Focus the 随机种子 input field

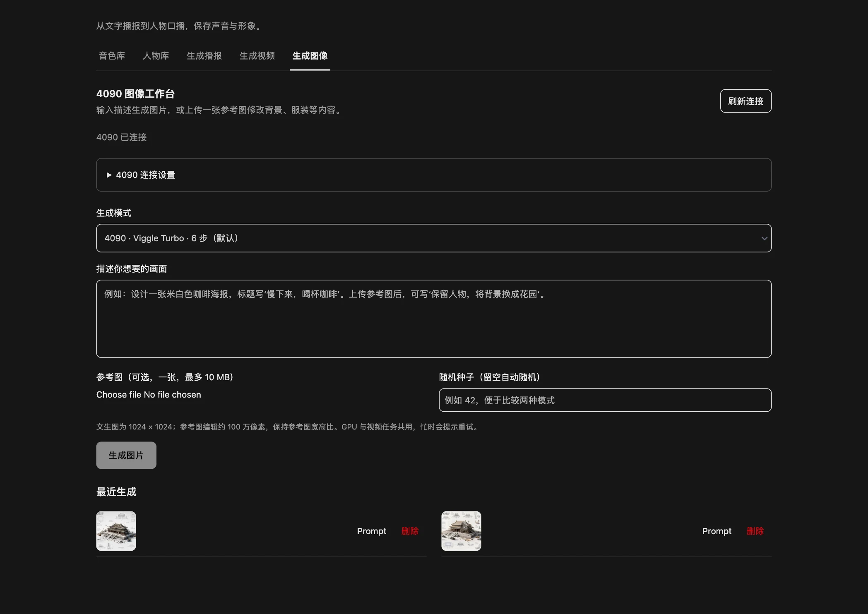coord(605,400)
